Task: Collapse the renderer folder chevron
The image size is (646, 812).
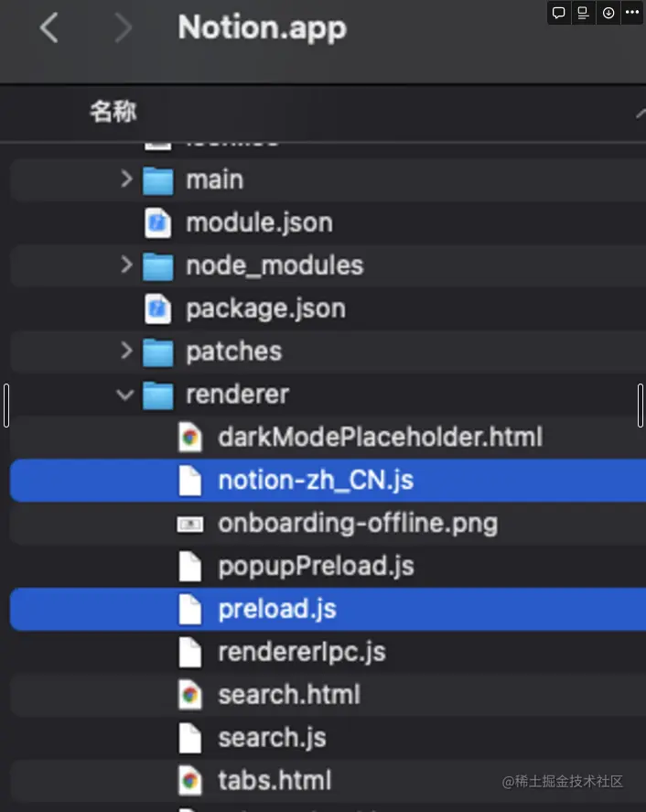Action: 125,395
